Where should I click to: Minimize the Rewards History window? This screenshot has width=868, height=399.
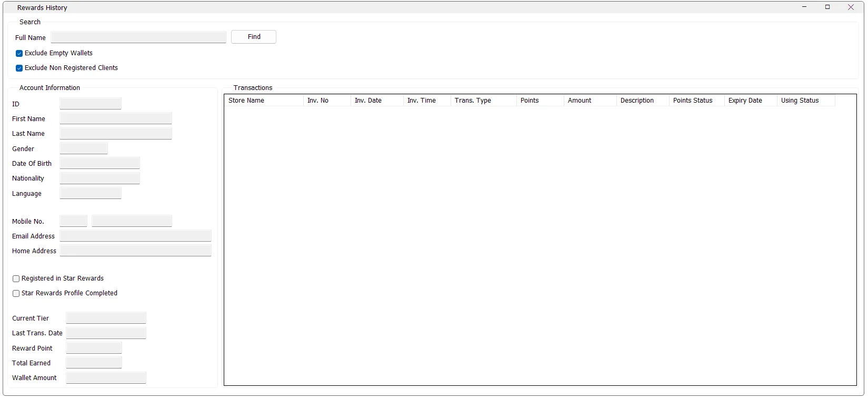[804, 7]
